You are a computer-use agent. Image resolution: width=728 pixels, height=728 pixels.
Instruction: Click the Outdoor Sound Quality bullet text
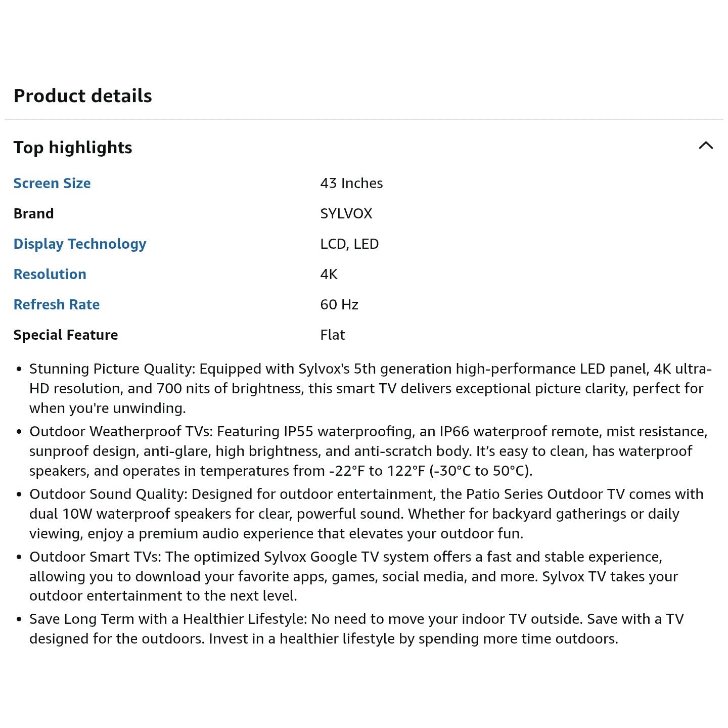point(367,514)
